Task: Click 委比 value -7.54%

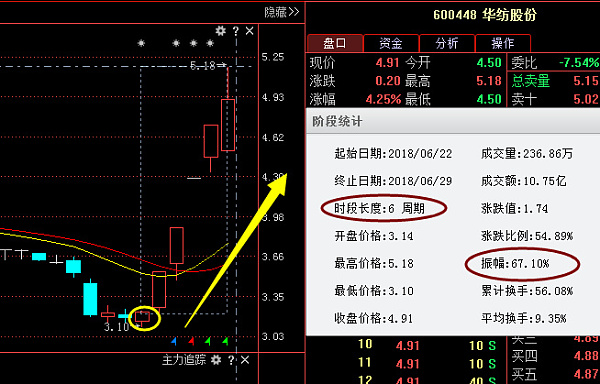Action: click(579, 62)
